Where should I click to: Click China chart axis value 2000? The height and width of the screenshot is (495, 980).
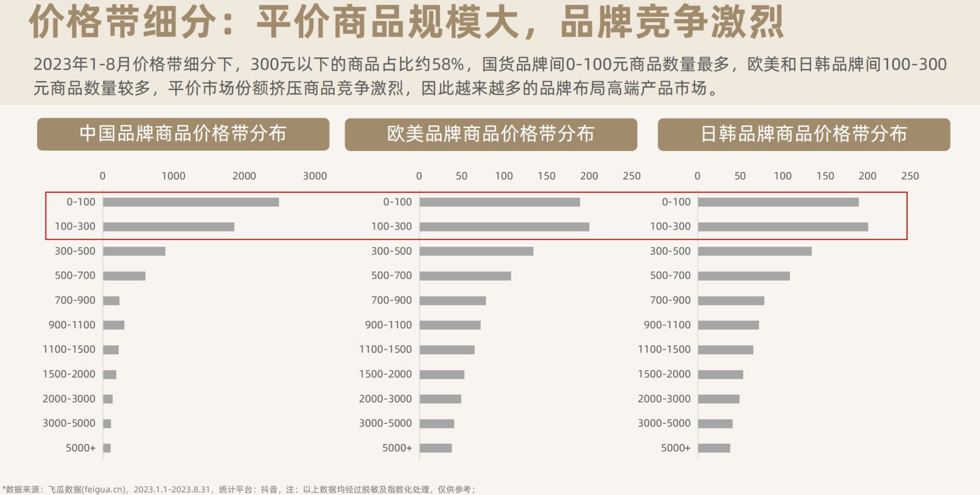coord(244,176)
